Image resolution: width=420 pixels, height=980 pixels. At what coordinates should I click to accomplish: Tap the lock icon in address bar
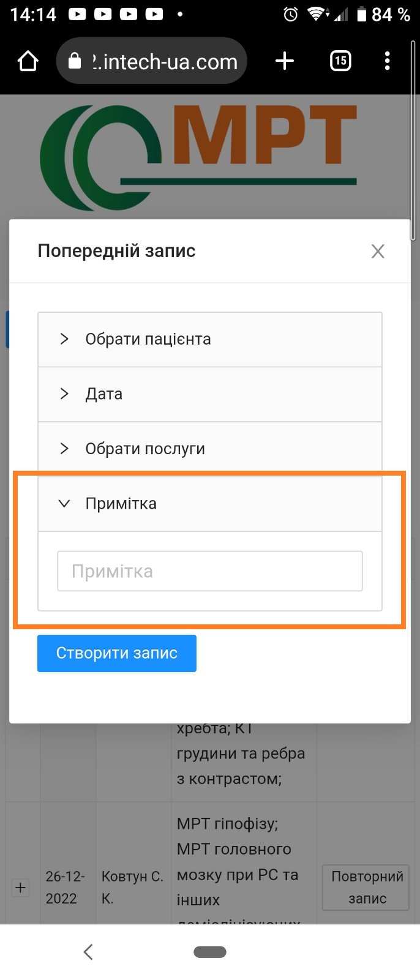click(x=75, y=61)
